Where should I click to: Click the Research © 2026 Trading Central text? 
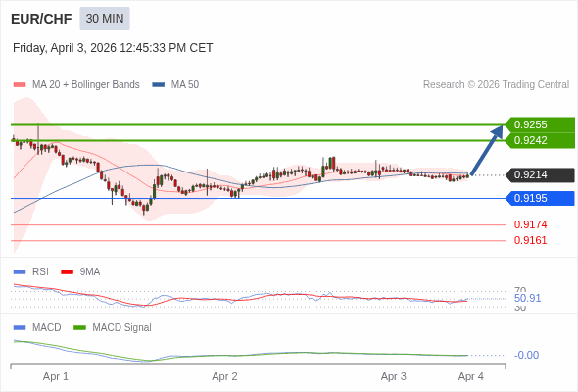[x=496, y=85]
